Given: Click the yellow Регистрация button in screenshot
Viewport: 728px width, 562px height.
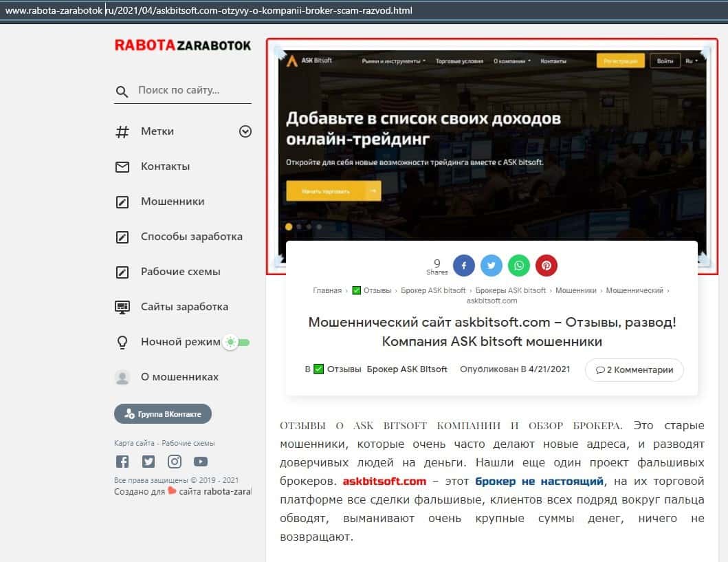Looking at the screenshot, I should 620,61.
